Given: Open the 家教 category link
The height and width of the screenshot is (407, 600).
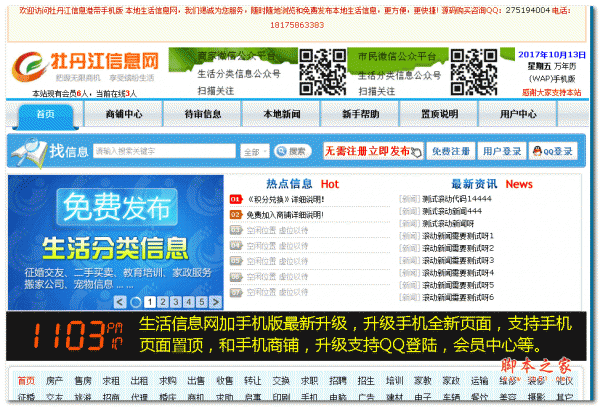Looking at the screenshot, I should (422, 381).
